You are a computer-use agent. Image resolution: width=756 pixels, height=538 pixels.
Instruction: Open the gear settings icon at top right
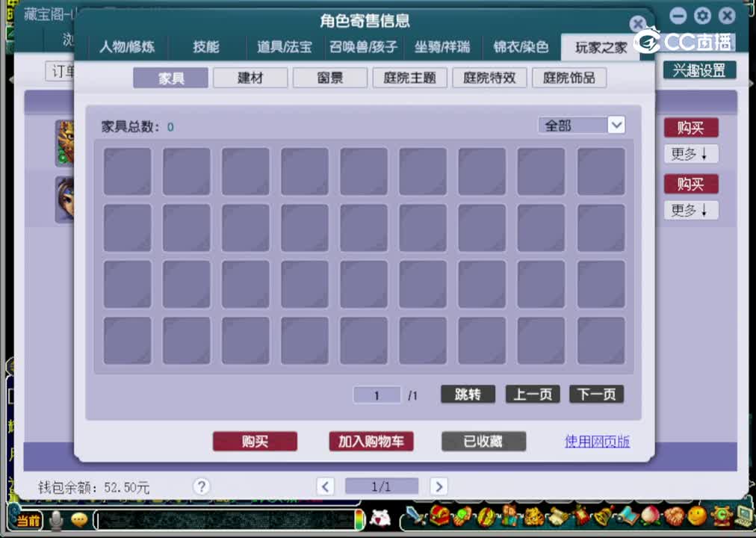tap(701, 15)
